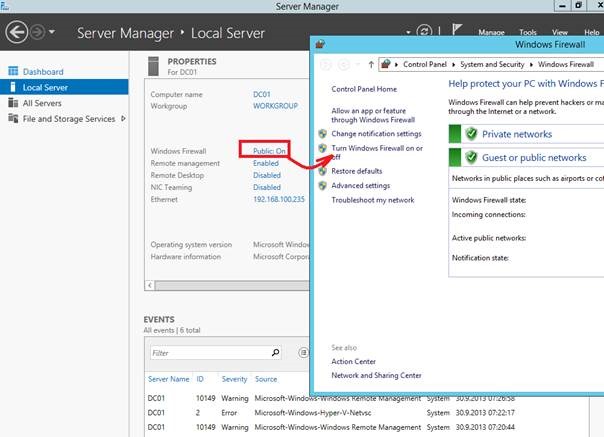
Task: Collapse Guest or public networks section
Action: tap(534, 158)
